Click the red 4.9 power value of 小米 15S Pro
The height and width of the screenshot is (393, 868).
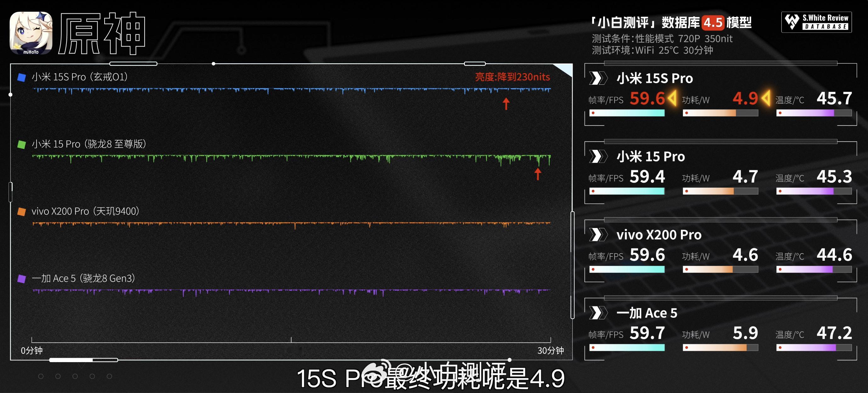pyautogui.click(x=745, y=99)
